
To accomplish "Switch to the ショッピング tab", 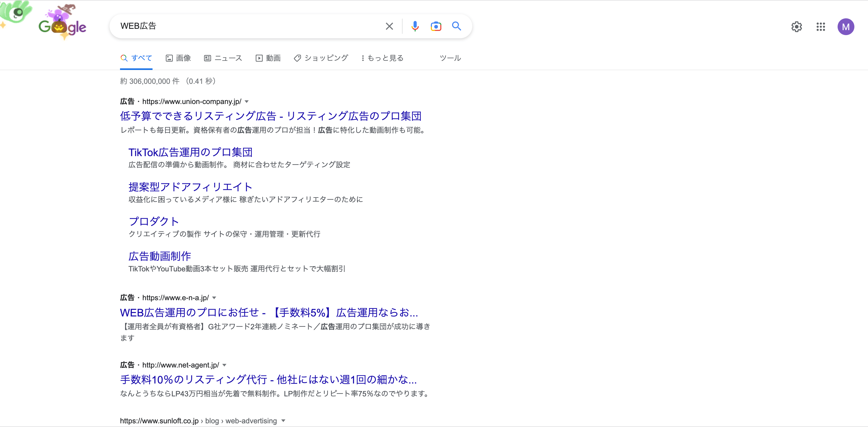I will (321, 58).
